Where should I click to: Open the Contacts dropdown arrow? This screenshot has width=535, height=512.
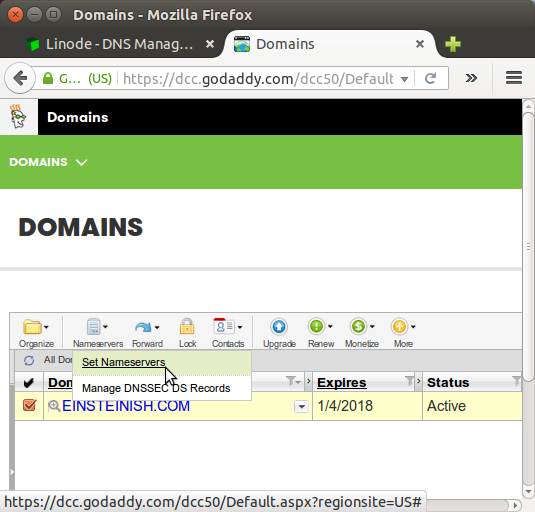(240, 327)
